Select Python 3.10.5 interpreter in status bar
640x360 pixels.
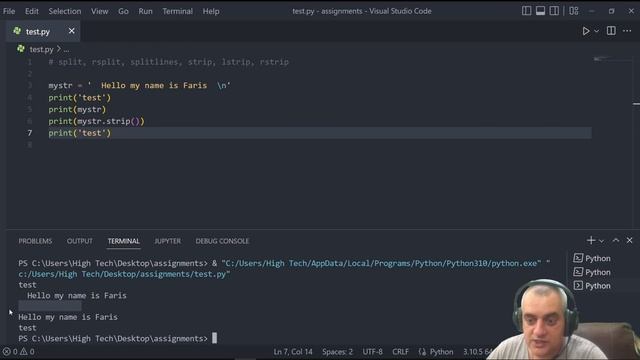(478, 351)
